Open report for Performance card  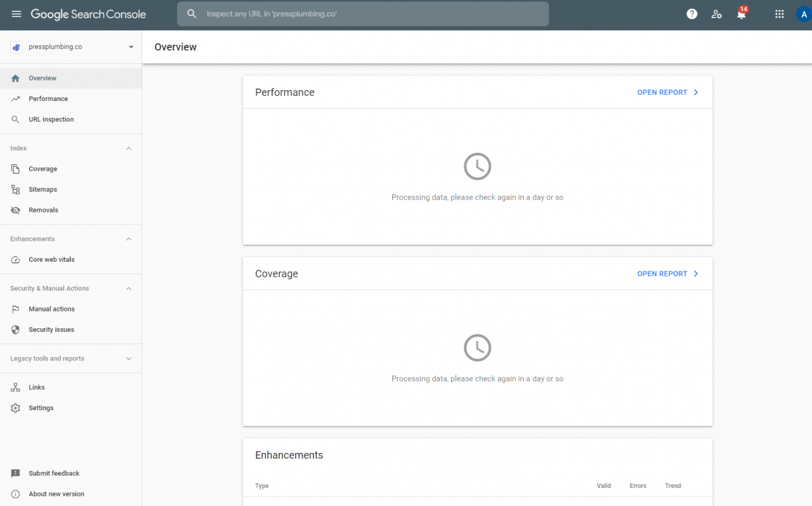click(x=668, y=93)
